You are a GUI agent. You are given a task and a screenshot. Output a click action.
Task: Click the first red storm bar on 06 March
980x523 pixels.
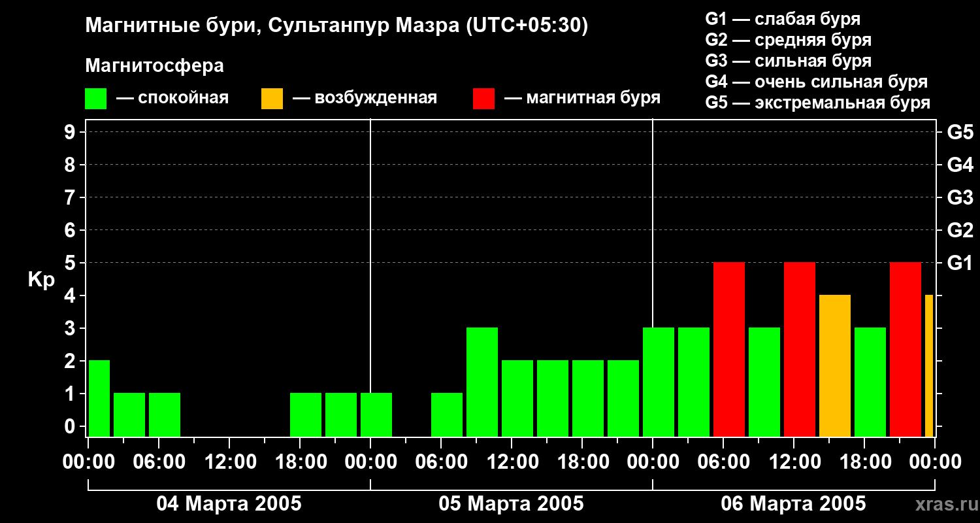point(729,349)
